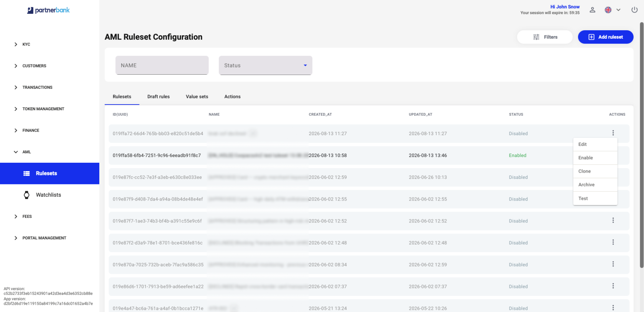Screen dimensions: 644x312
Task: Click updated date 2026-06-26 10:13
Action: (428, 177)
